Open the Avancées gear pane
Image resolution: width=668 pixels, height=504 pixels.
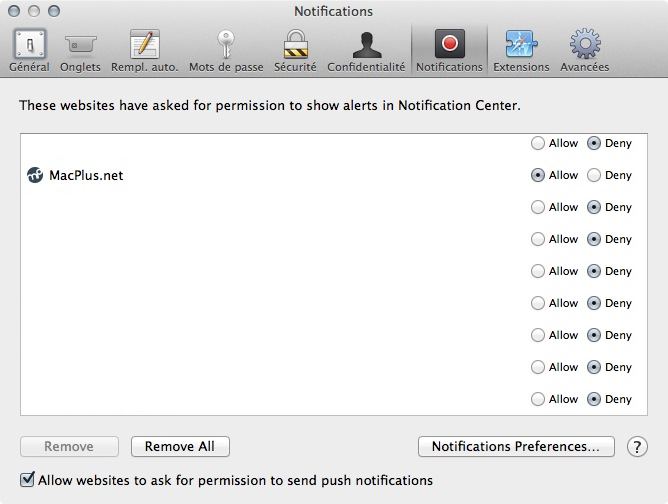pos(585,50)
